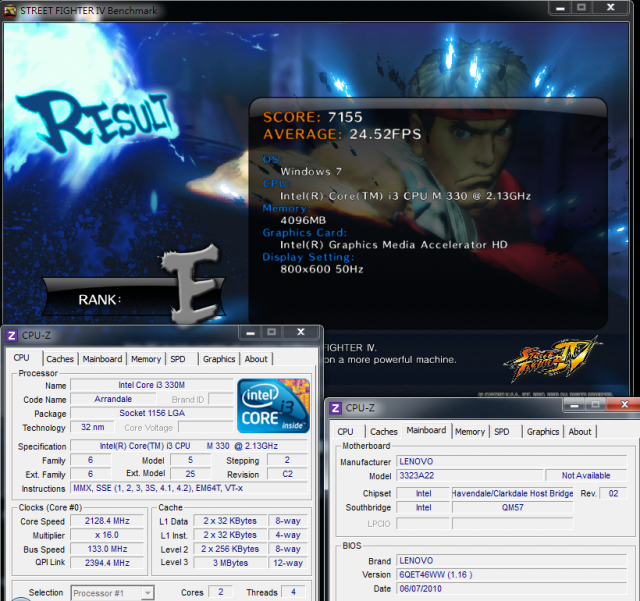Click Level 3 cache value 3 MBytes
The height and width of the screenshot is (601, 640).
point(230,563)
